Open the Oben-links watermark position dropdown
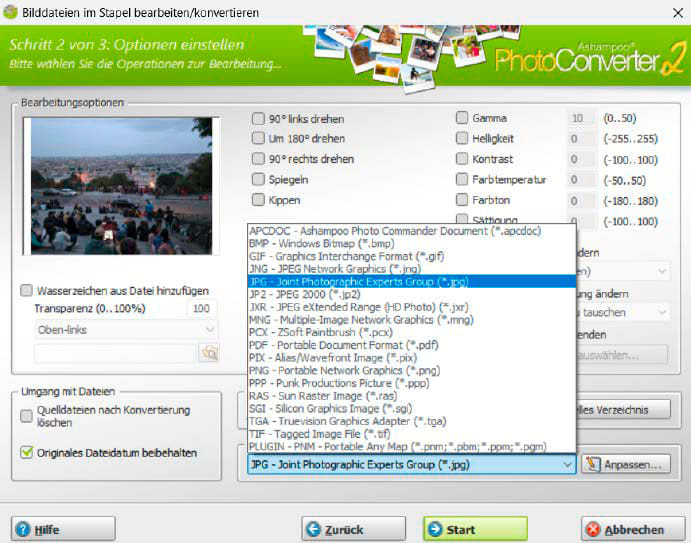Viewport: 691px width, 543px height. click(x=126, y=330)
